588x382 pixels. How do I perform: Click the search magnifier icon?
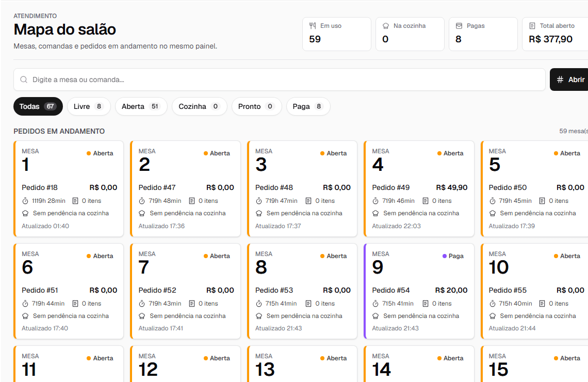pyautogui.click(x=24, y=79)
